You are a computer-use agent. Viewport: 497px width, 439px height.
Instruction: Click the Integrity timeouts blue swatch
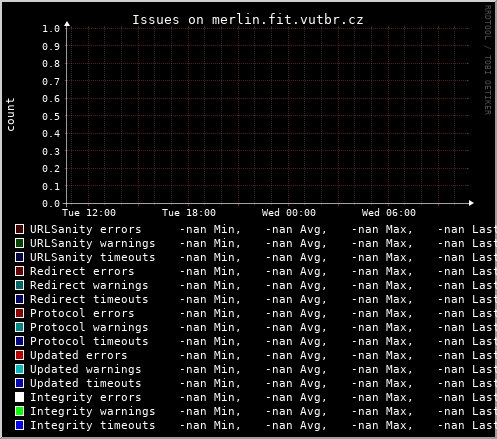(x=20, y=425)
